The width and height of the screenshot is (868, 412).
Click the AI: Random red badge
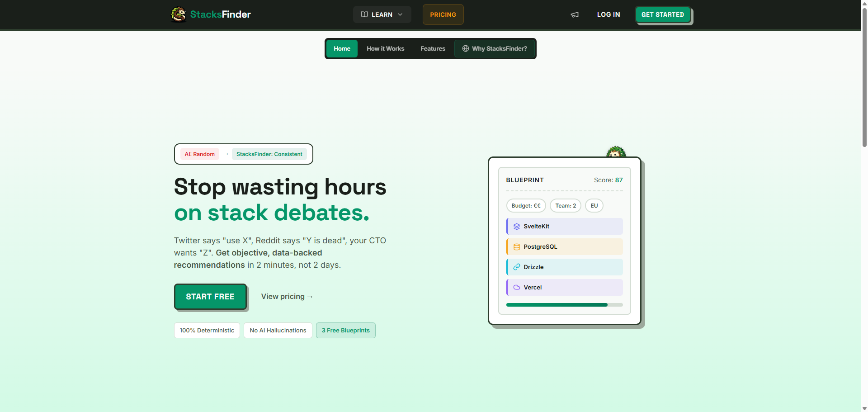click(x=199, y=154)
